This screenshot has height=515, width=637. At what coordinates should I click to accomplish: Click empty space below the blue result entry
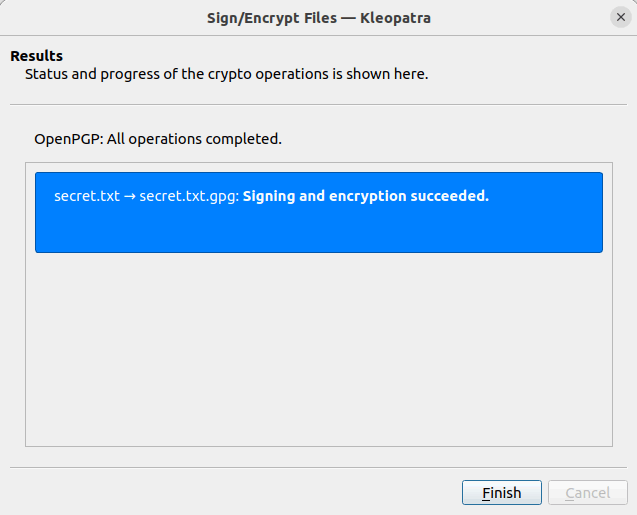pyautogui.click(x=318, y=350)
